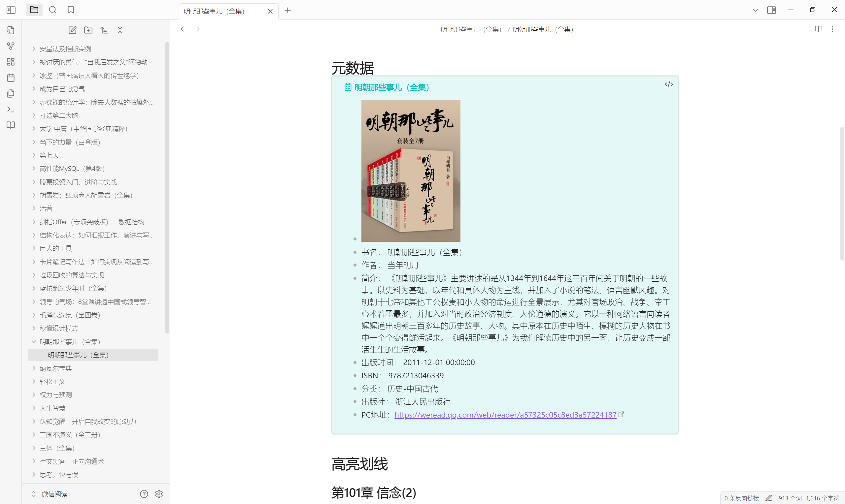Click the new folder icon
The image size is (845, 504).
pyautogui.click(x=88, y=30)
